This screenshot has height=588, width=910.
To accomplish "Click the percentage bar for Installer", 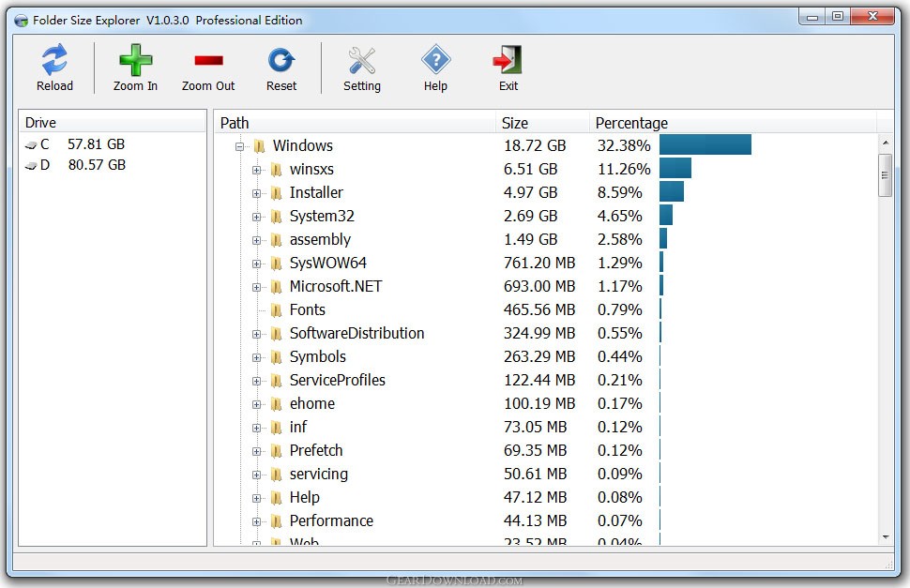I will [672, 192].
